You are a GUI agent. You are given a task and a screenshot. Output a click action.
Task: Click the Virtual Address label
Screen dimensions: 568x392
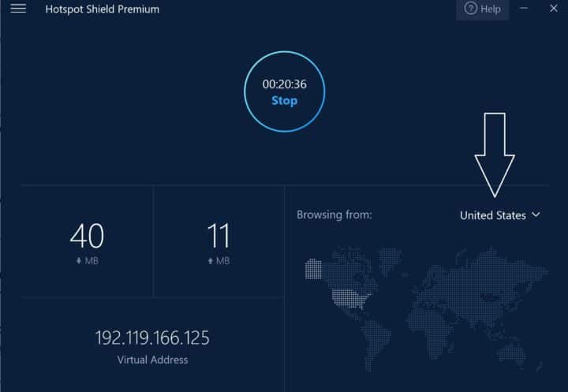click(152, 360)
